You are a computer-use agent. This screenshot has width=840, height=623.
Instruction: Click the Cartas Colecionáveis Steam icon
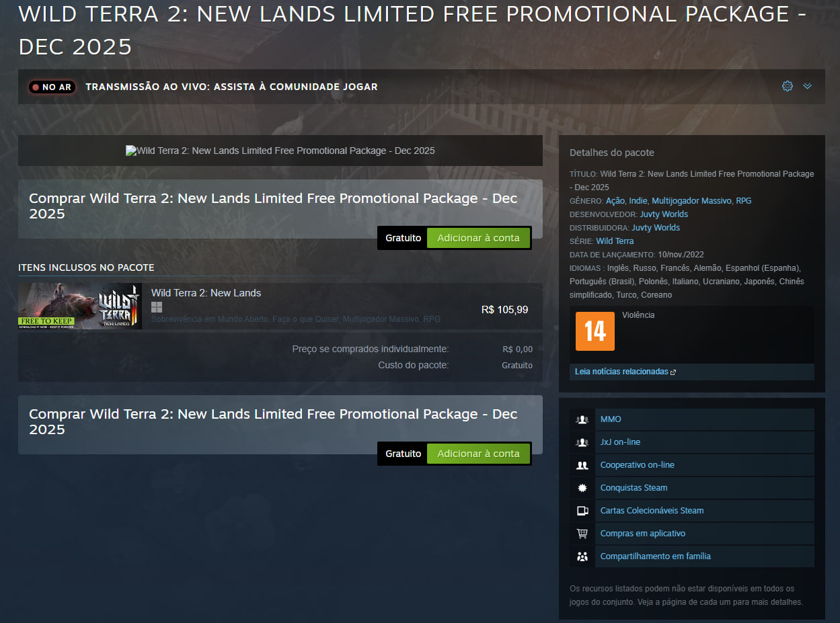[x=582, y=511]
